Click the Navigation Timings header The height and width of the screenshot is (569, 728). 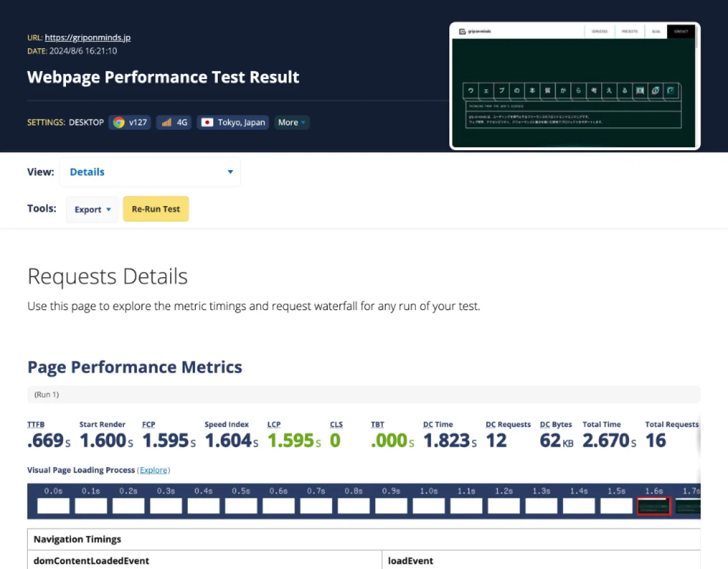pos(77,539)
